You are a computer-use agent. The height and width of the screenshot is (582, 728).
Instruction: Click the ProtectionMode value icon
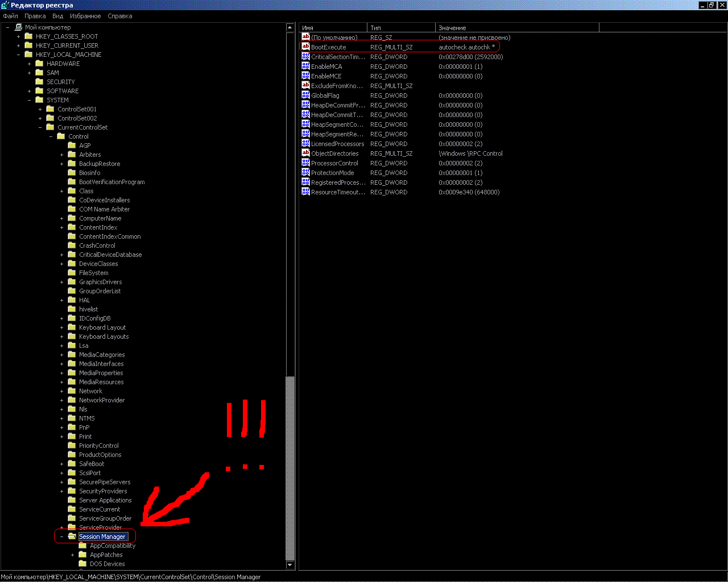coord(305,173)
